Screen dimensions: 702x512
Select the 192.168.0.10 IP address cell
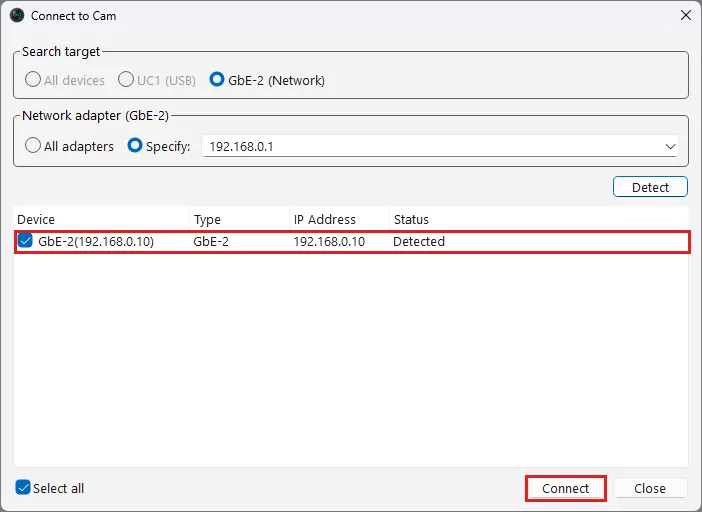point(329,242)
